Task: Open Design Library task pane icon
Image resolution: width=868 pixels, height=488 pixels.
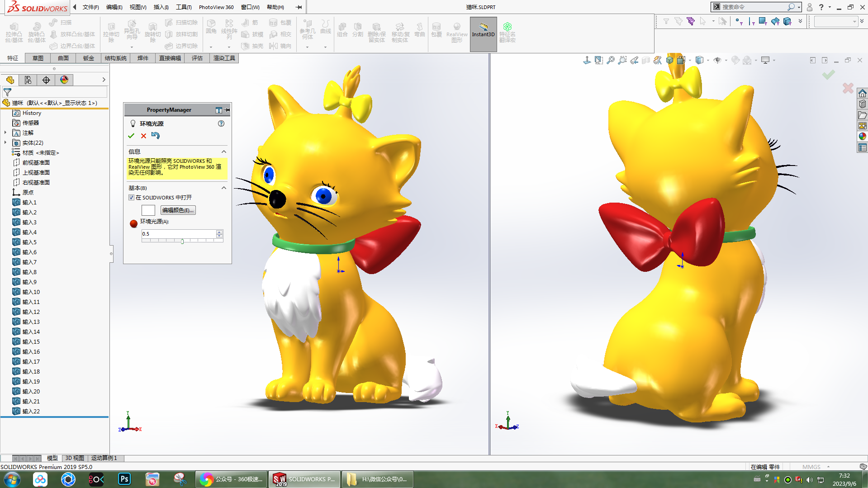Action: (x=862, y=104)
